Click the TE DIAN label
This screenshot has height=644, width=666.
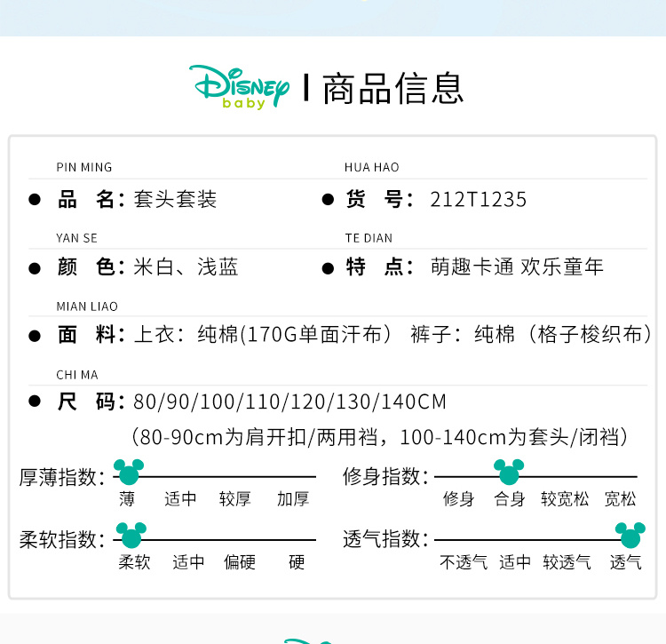pos(369,238)
